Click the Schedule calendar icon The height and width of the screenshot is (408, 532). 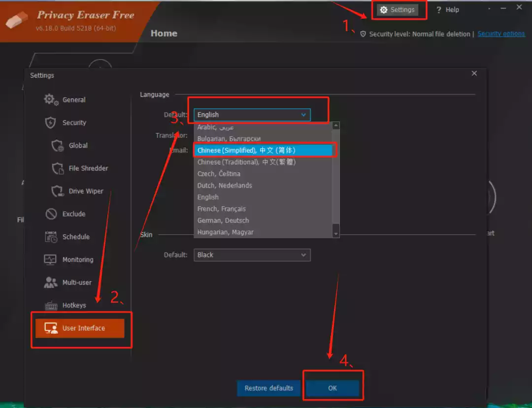(x=51, y=237)
